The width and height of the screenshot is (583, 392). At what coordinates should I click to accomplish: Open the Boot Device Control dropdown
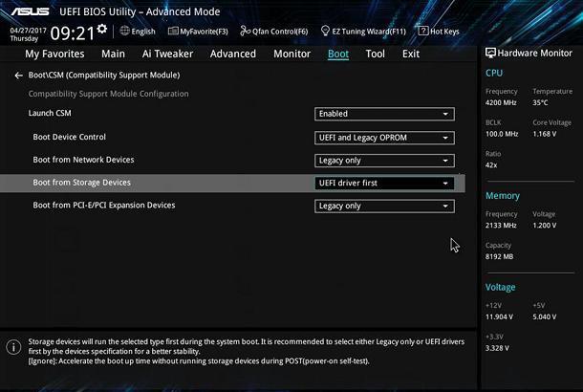click(384, 138)
